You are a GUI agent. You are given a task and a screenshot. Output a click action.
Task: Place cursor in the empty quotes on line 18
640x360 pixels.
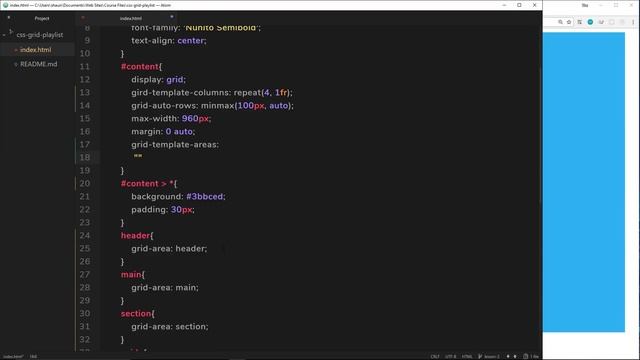point(138,156)
